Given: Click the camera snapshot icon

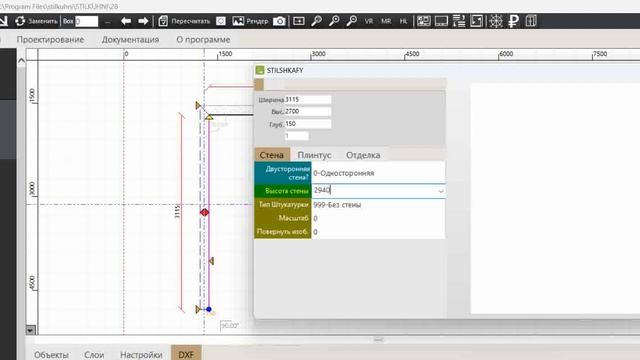Looking at the screenshot, I should [279, 21].
